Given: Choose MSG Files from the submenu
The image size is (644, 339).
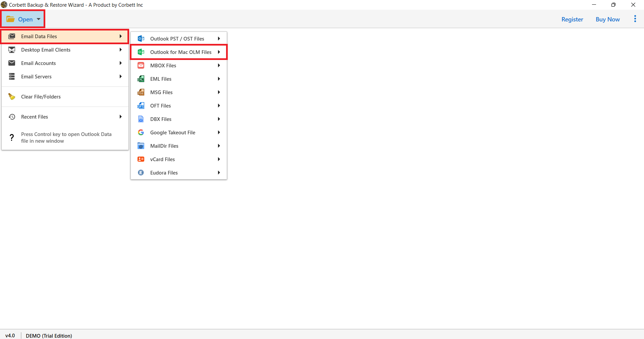Looking at the screenshot, I should click(179, 92).
